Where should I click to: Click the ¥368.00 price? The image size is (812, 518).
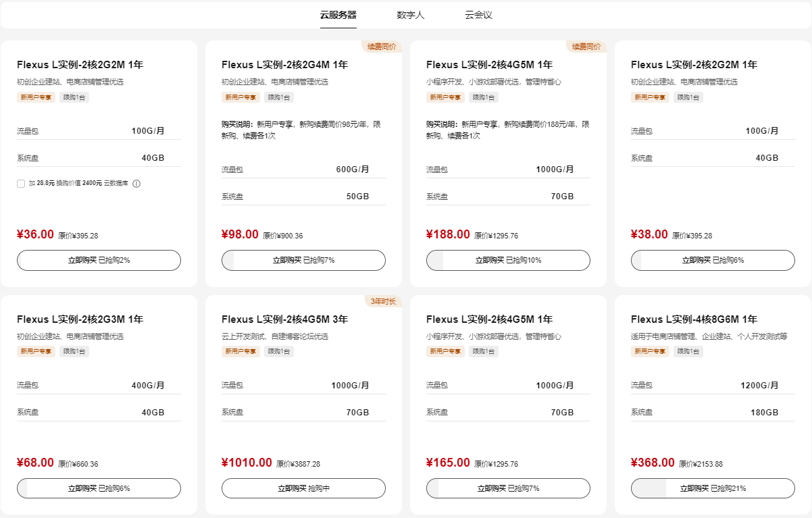pos(653,463)
